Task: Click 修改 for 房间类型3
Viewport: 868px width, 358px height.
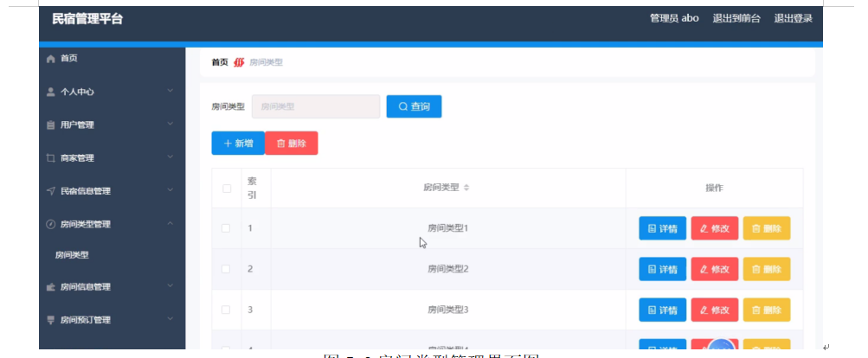Action: click(714, 310)
